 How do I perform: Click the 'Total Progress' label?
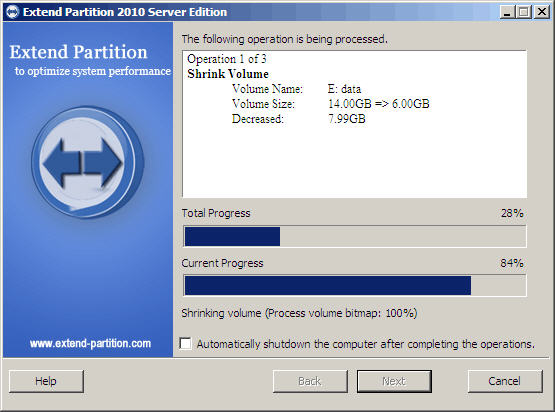click(x=216, y=213)
